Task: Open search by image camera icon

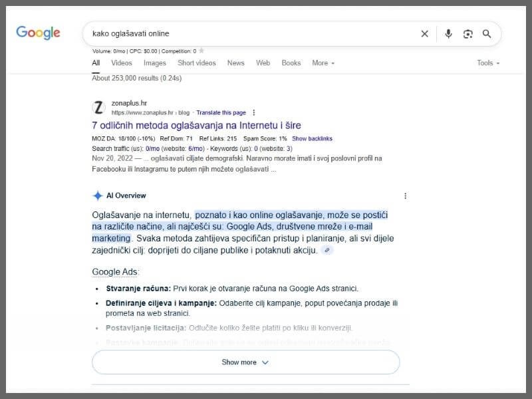Action: pos(468,34)
